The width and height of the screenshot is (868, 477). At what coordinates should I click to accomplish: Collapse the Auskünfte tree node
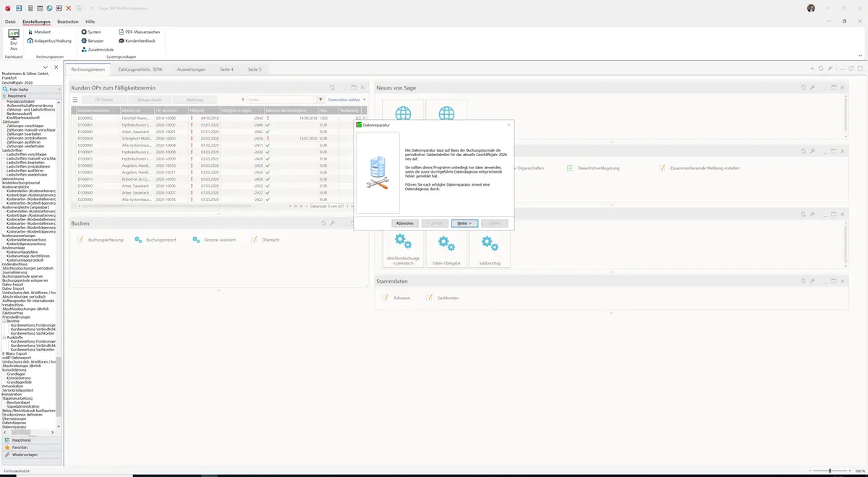4,338
